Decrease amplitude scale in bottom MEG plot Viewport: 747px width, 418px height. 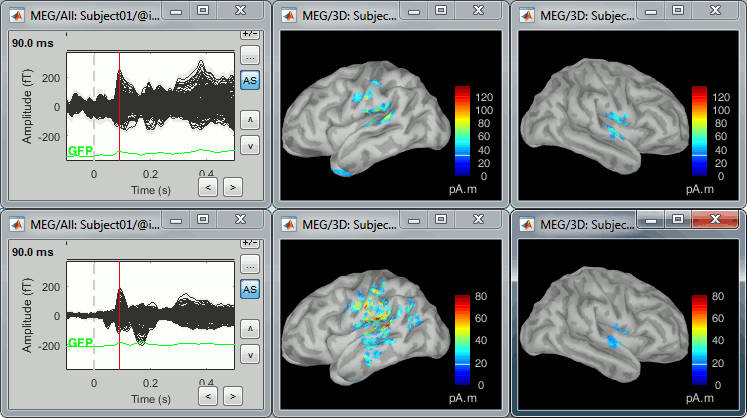pos(249,353)
